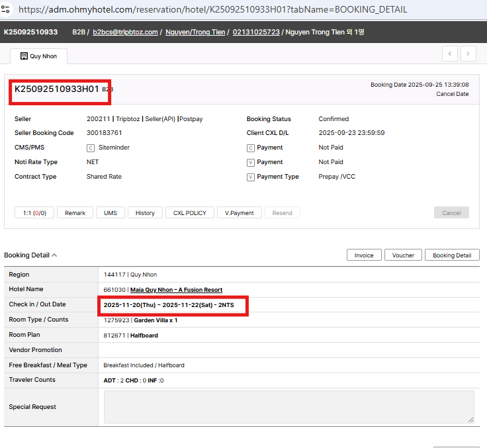Open the b2bcs@tripbtoz.com email link
Screen dimensions: 487x448
click(x=125, y=32)
